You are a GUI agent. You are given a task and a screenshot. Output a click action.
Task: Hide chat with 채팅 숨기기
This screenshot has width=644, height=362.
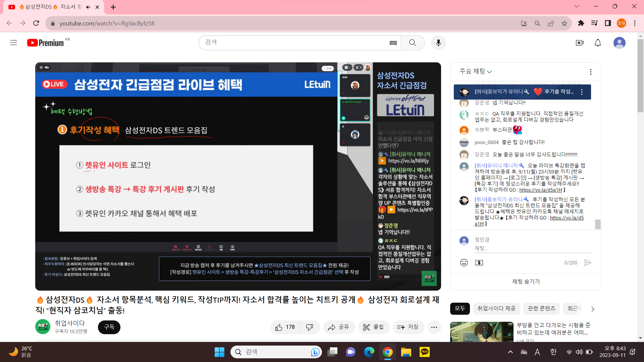(x=526, y=282)
